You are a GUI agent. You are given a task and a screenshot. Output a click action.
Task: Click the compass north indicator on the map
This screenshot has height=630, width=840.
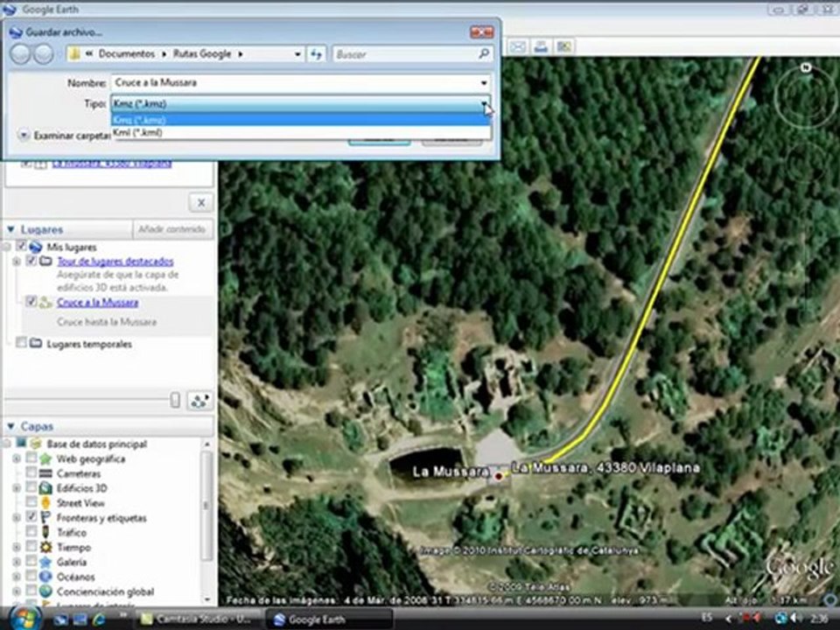[805, 67]
